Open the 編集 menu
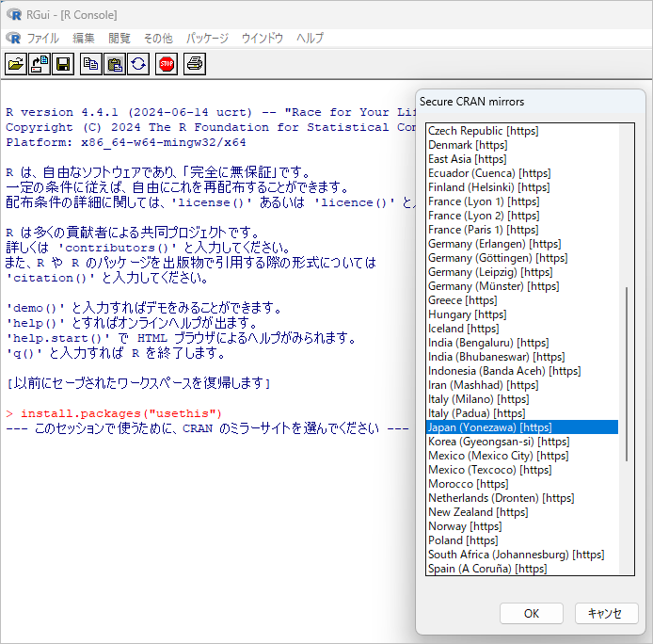This screenshot has width=653, height=644. pos(84,38)
